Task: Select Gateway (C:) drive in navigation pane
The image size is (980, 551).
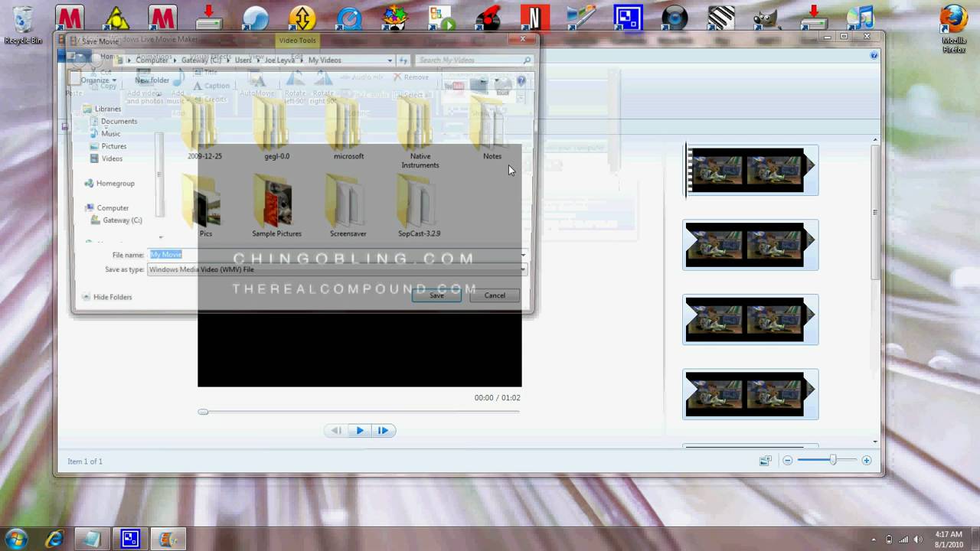Action: (116, 220)
